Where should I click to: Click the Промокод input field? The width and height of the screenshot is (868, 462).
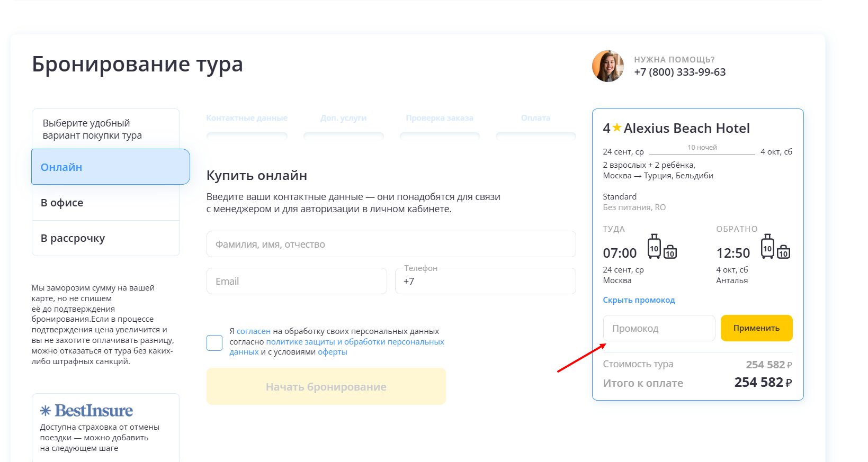[x=659, y=329]
